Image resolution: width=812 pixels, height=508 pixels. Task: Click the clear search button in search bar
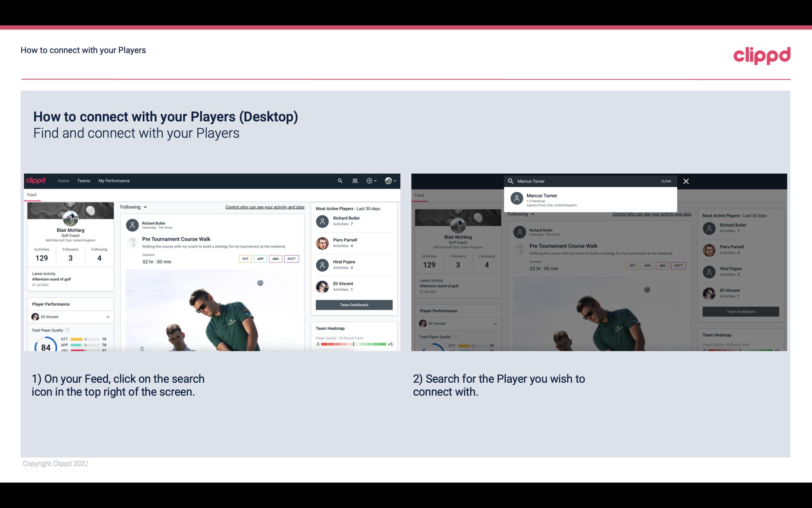pos(666,181)
